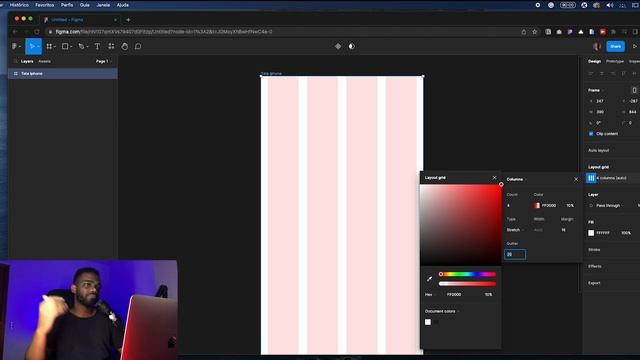640x360 pixels.
Task: Open a new browser tab
Action: (128, 20)
